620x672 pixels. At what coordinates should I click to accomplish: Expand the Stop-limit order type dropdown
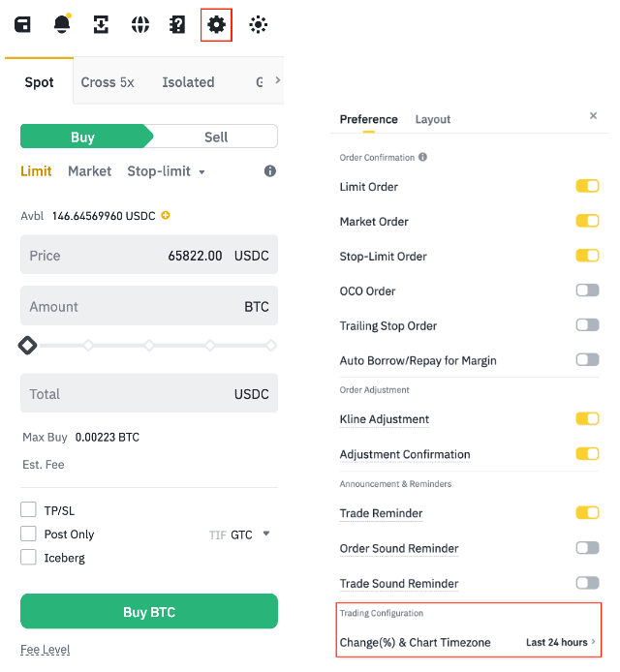[x=167, y=171]
